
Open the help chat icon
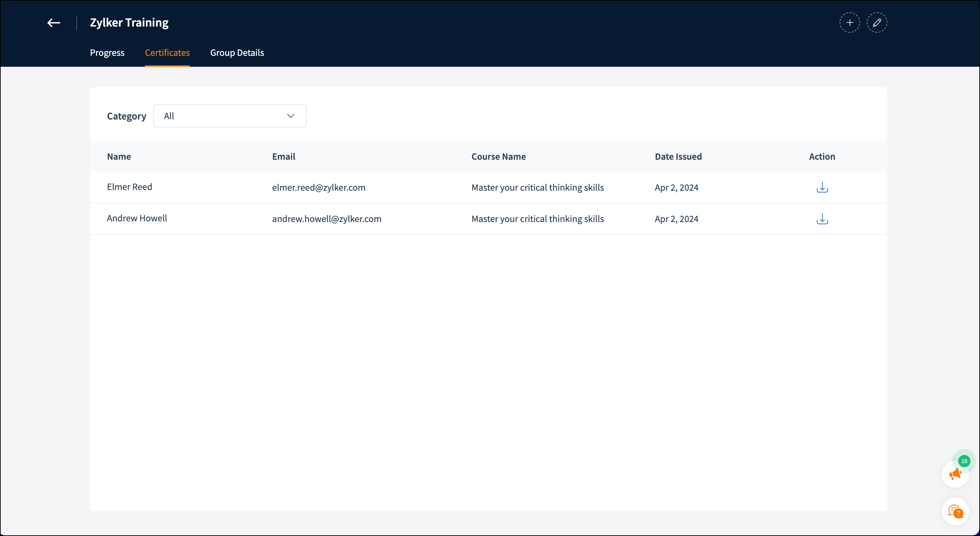click(955, 512)
